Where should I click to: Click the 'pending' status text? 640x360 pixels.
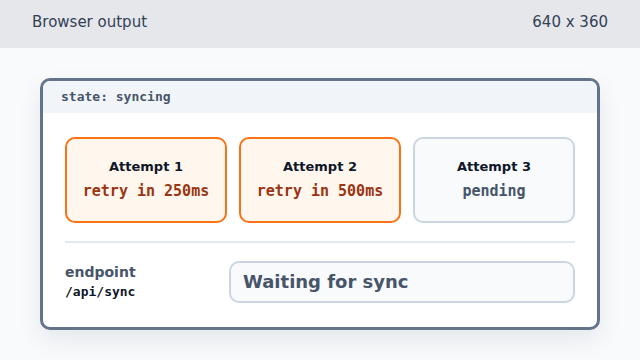(x=494, y=191)
